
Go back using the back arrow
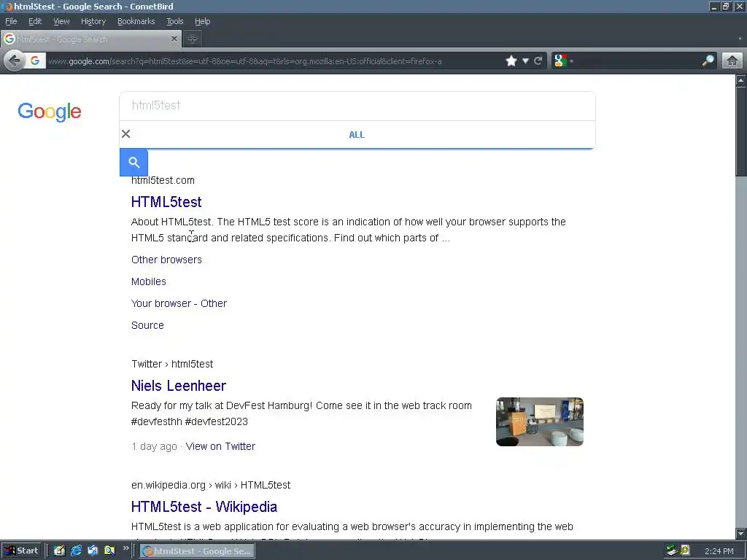pos(15,61)
